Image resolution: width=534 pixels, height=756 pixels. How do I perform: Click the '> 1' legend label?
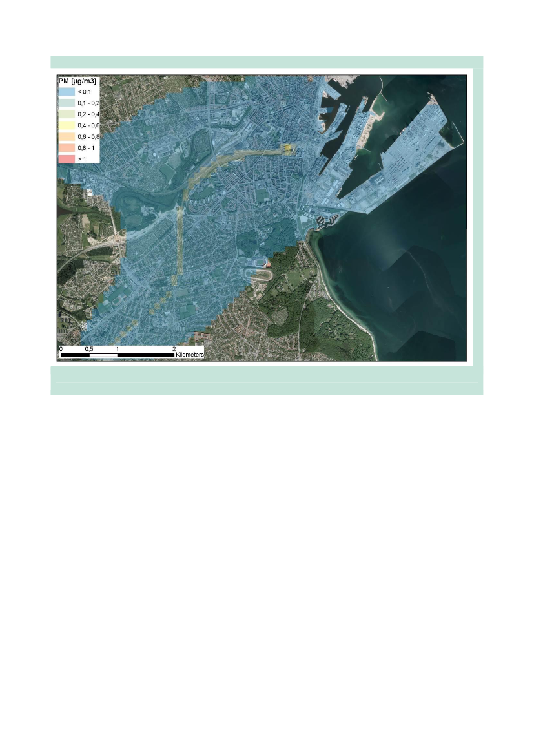(x=82, y=159)
